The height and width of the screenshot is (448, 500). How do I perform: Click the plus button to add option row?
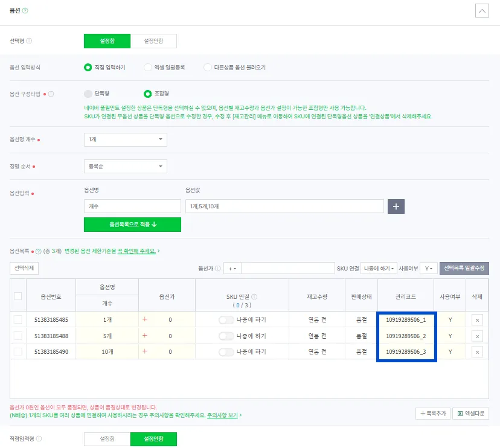[396, 206]
